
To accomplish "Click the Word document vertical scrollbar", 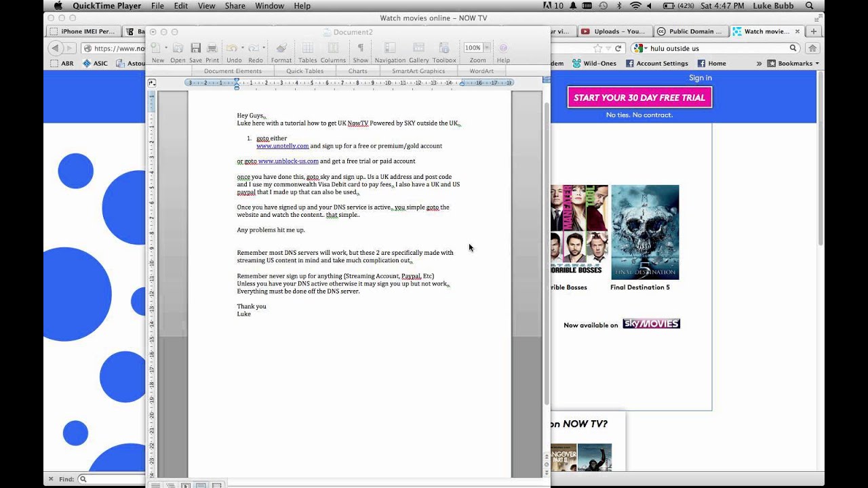I will (x=547, y=253).
